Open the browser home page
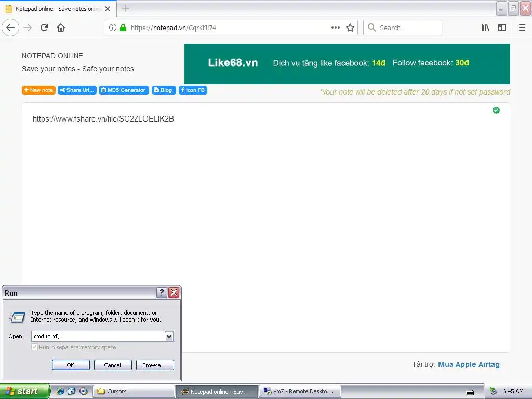Viewport: 532px width, 399px height. (61, 28)
